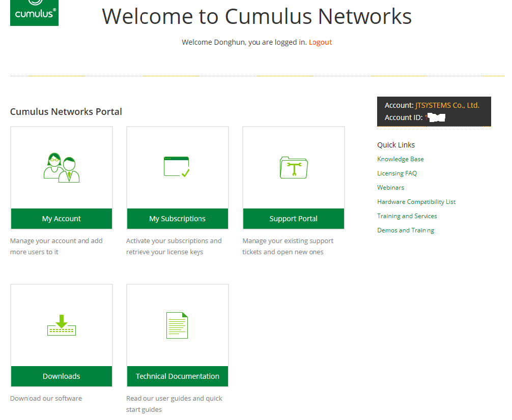Image resolution: width=512 pixels, height=420 pixels.
Task: Open the My Account button
Action: tap(62, 219)
